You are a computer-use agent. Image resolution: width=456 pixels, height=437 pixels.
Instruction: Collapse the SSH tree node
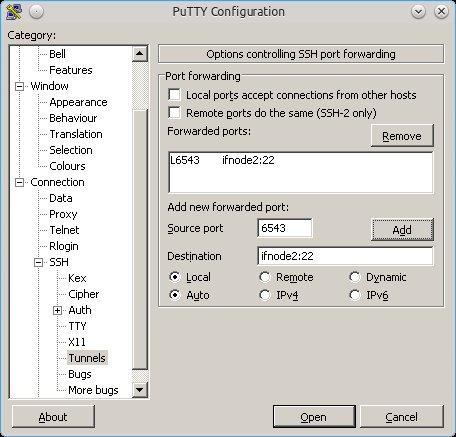pos(39,262)
